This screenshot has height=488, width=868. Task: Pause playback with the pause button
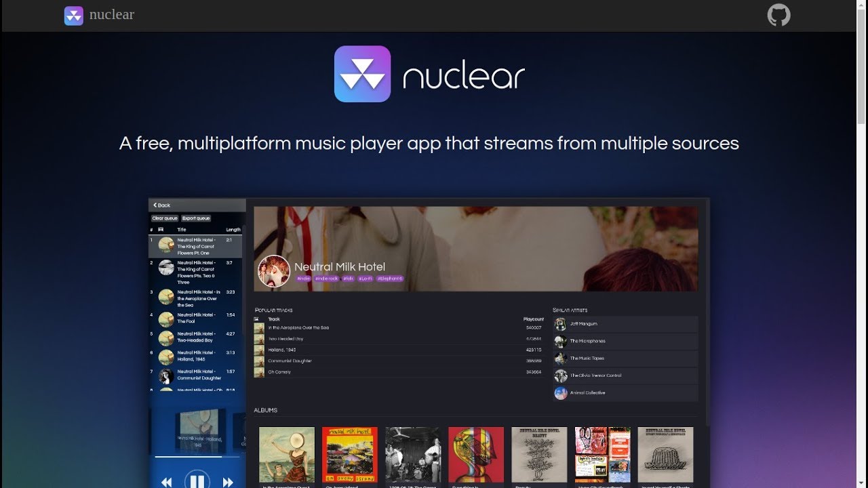click(197, 480)
